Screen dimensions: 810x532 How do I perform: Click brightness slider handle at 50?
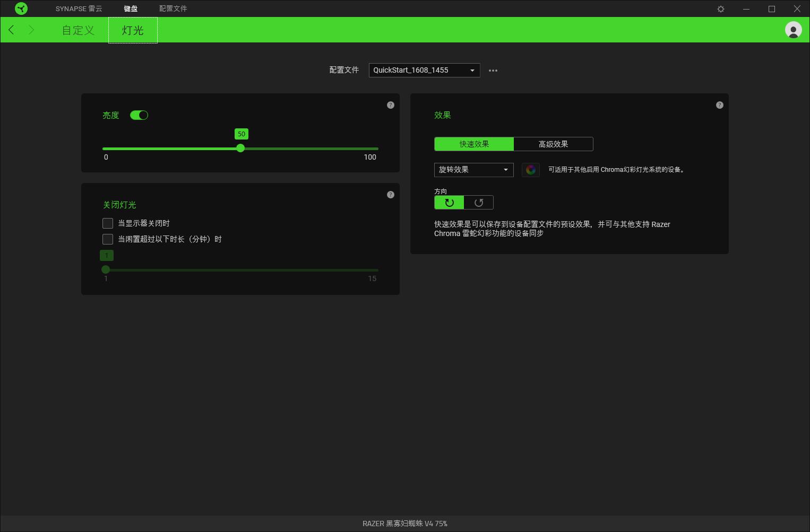(x=240, y=149)
